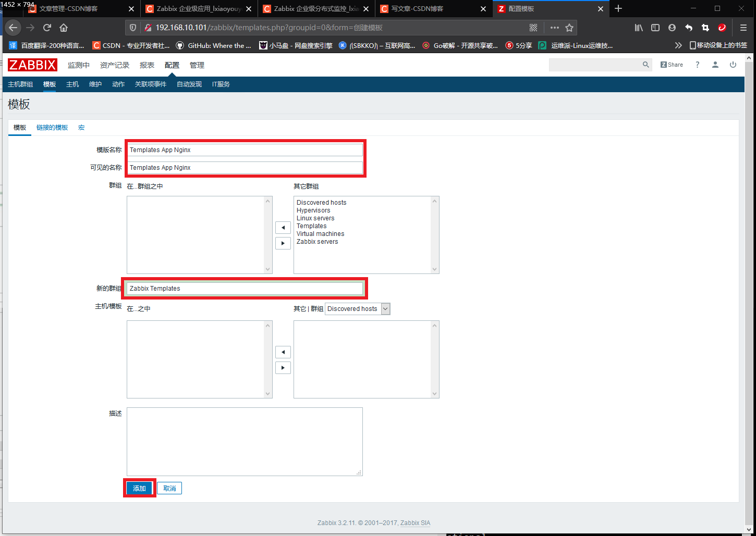Open the 监测中 menu
The image size is (756, 536).
click(x=79, y=65)
